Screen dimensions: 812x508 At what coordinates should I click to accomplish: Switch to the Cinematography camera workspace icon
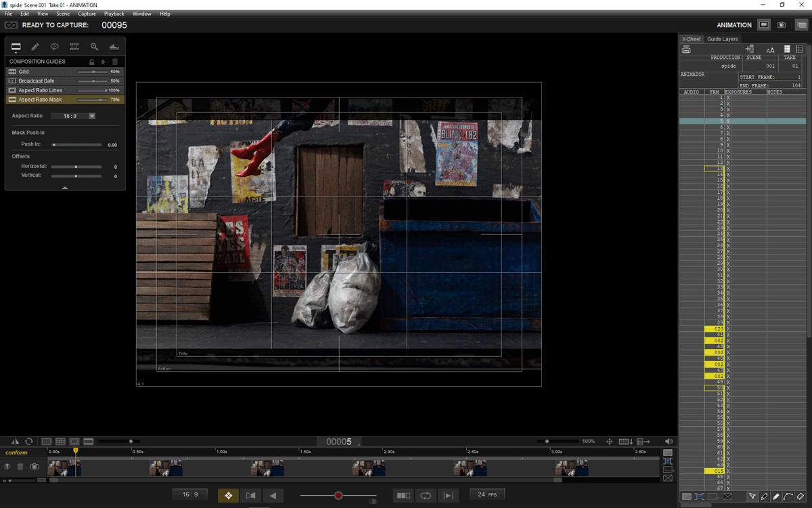(782, 25)
